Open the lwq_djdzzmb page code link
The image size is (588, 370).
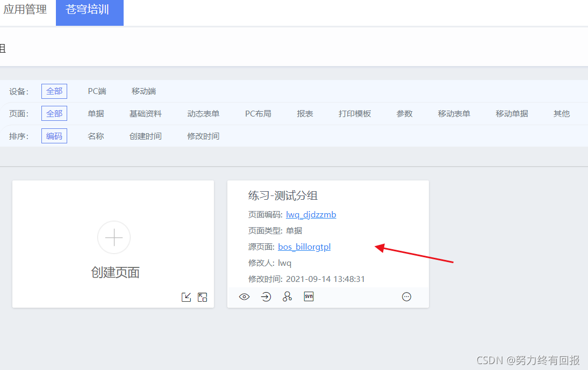click(x=311, y=215)
